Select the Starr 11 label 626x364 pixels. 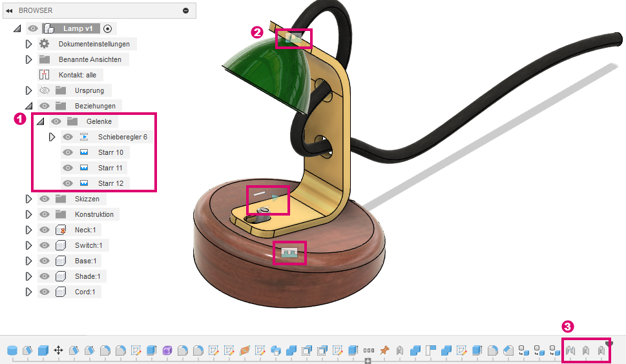[110, 168]
